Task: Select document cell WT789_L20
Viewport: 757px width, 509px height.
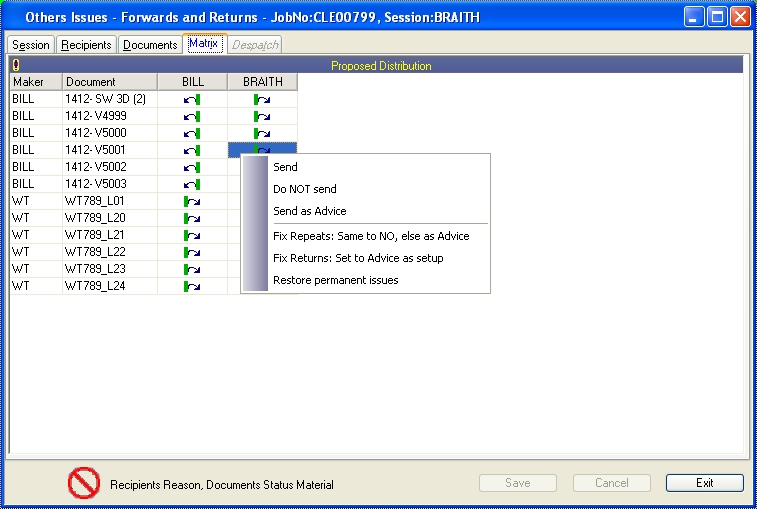Action: point(110,218)
